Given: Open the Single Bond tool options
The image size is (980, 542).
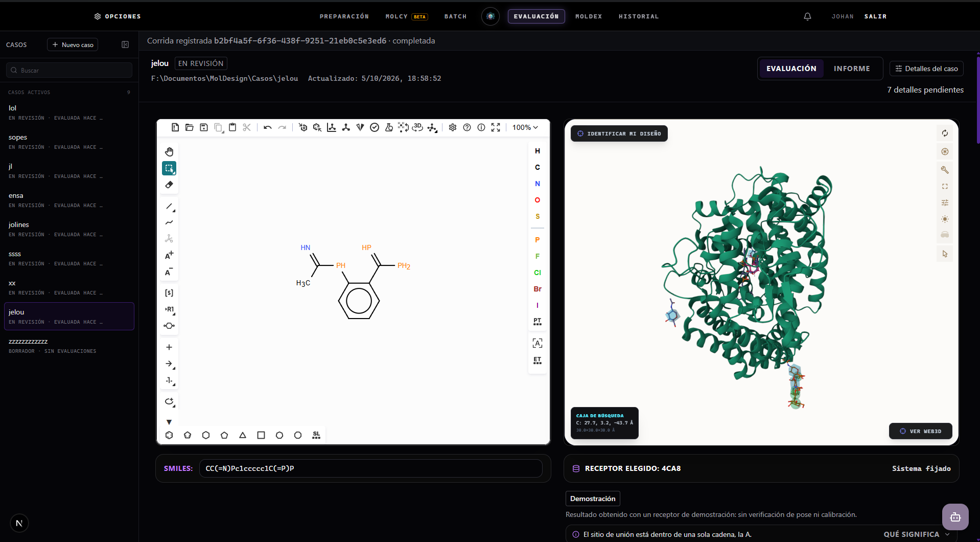Looking at the screenshot, I should [169, 206].
